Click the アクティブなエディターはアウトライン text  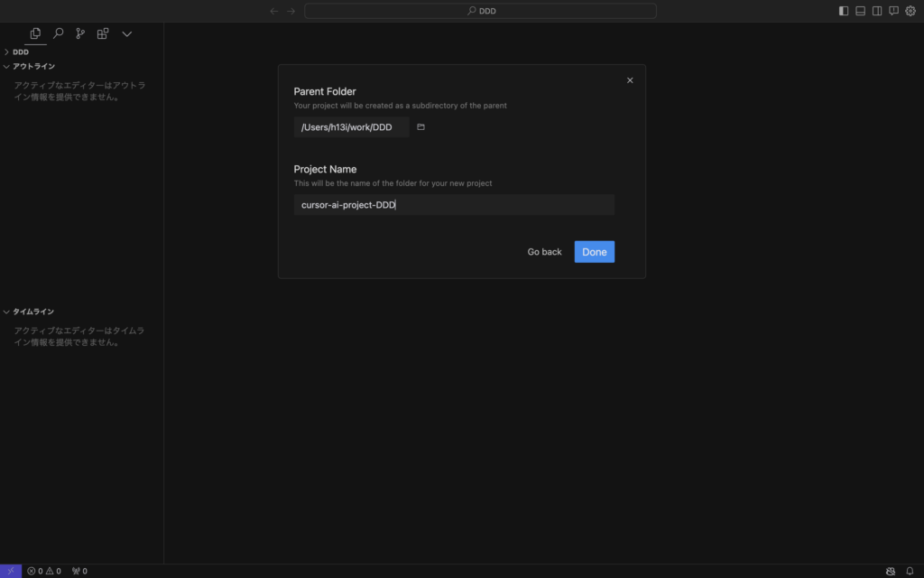[79, 91]
